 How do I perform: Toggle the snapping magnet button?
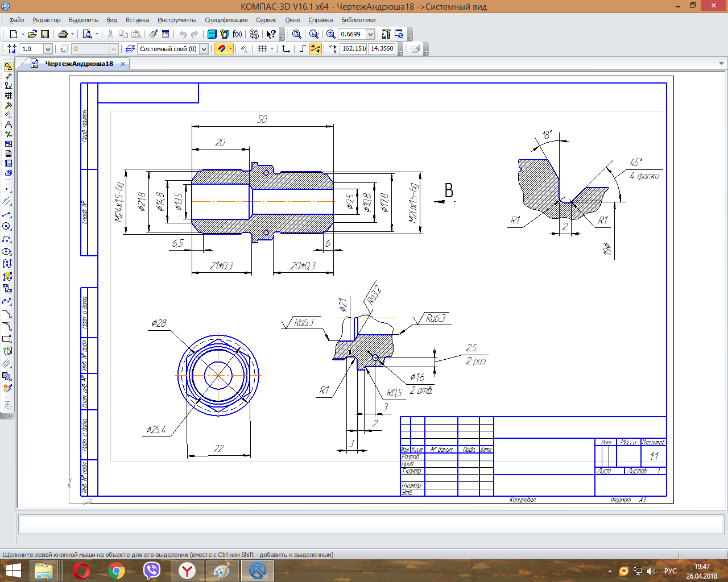(x=221, y=49)
